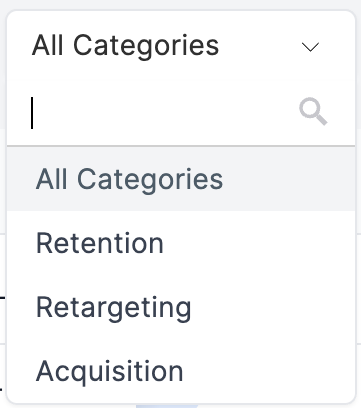Choose Retargeting from the category list
This screenshot has width=361, height=408.
[x=181, y=307]
